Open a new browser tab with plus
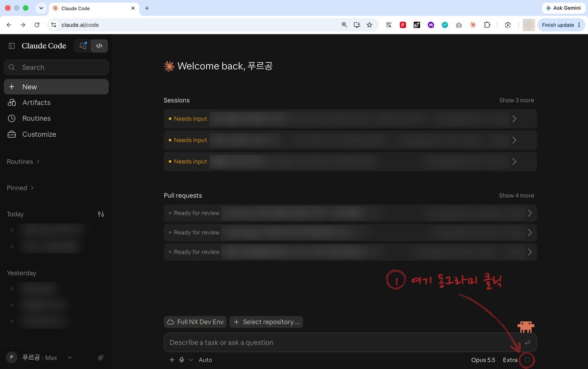The height and width of the screenshot is (369, 588). [x=147, y=8]
